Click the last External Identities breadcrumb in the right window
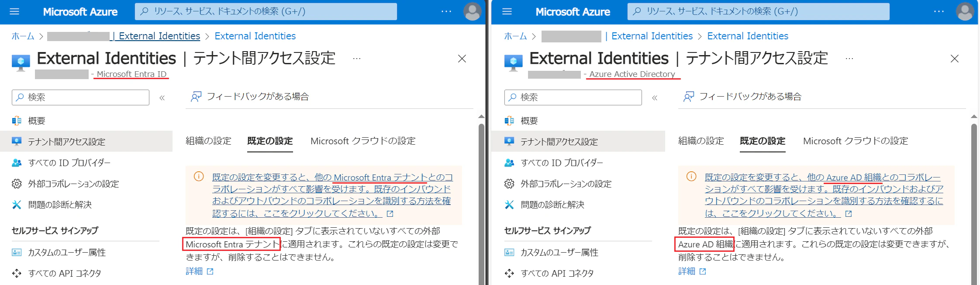The image size is (980, 285). pos(748,36)
